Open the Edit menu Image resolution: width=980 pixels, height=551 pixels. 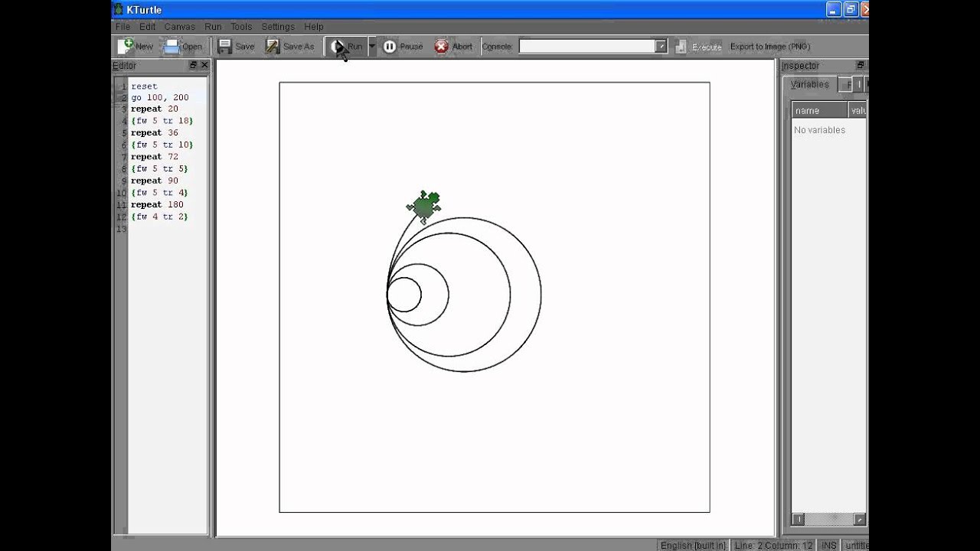147,27
